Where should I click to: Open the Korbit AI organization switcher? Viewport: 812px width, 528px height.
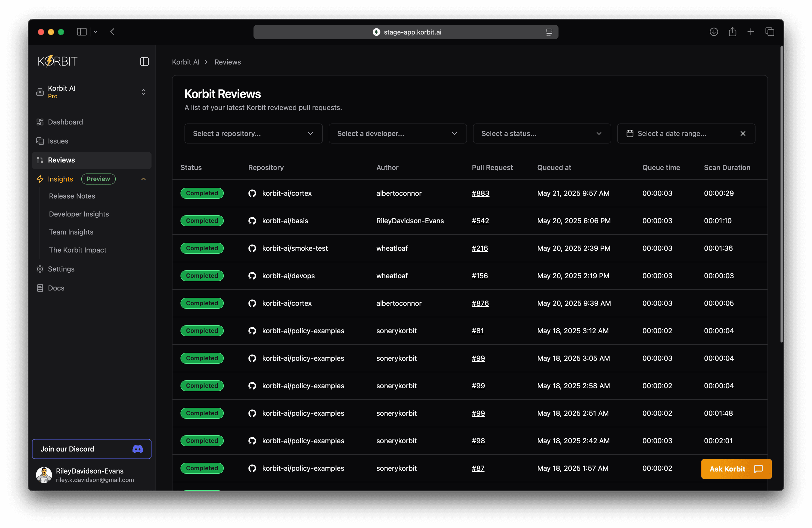pos(92,92)
